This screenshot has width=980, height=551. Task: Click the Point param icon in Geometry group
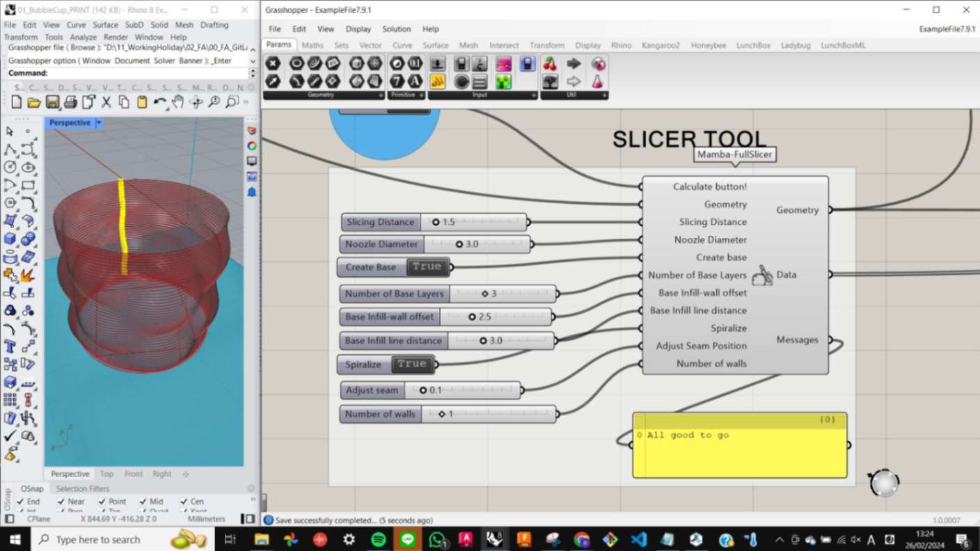(273, 63)
